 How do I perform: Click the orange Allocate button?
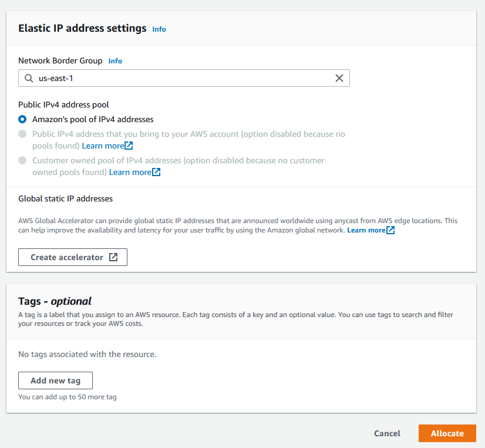(x=447, y=433)
